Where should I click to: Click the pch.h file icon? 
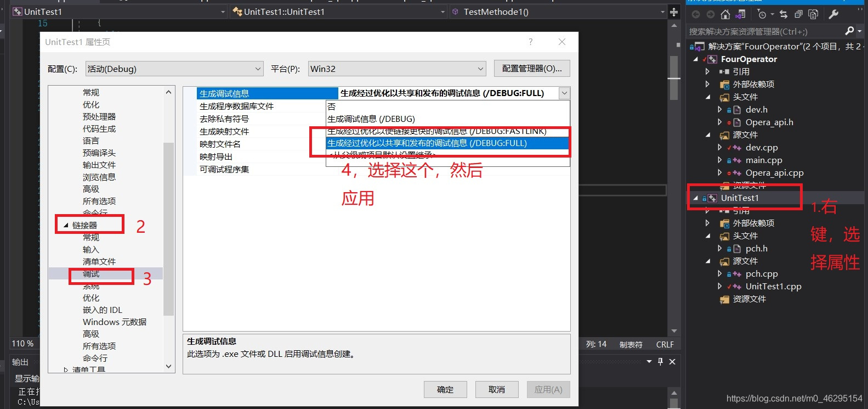(737, 249)
